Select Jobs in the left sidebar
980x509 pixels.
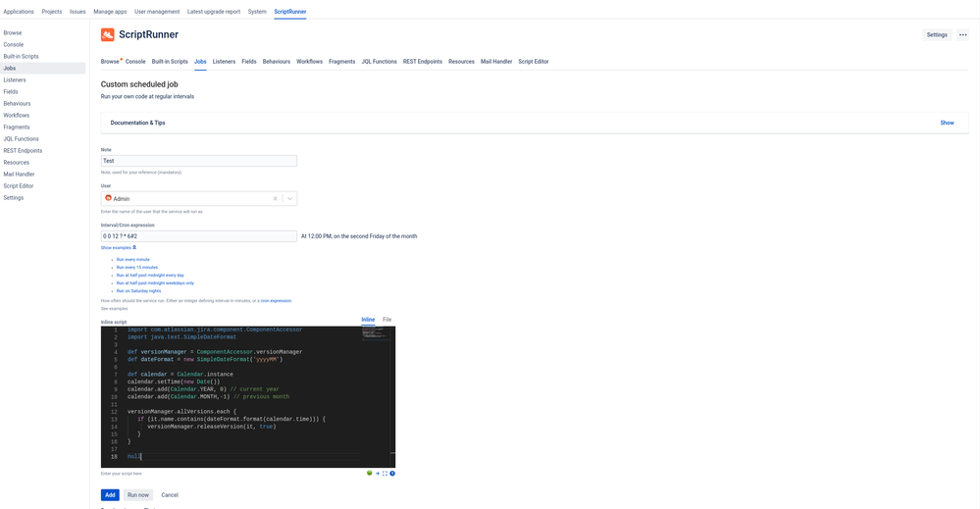[x=42, y=68]
